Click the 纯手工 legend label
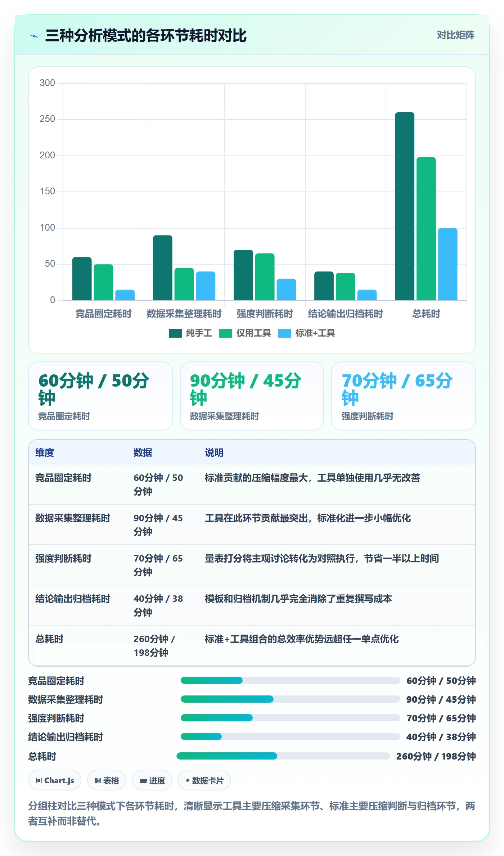504x856 pixels. (199, 333)
